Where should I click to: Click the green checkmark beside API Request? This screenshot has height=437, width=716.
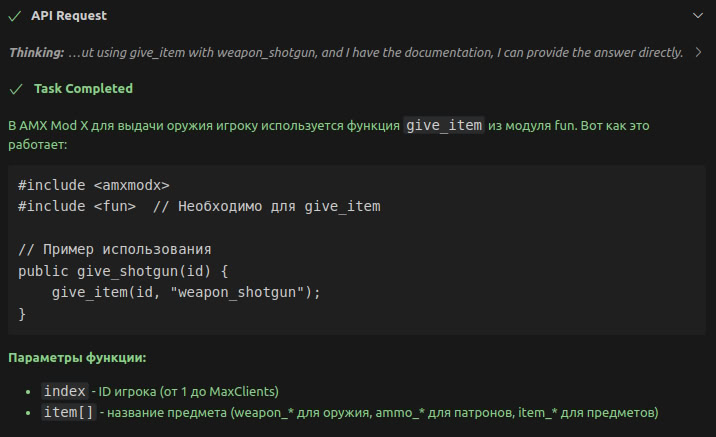pyautogui.click(x=15, y=16)
